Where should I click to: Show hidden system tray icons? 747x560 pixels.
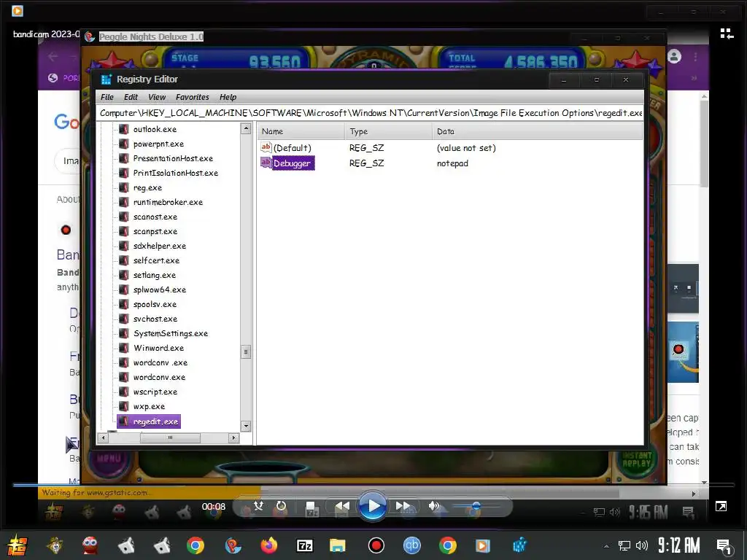tap(606, 545)
